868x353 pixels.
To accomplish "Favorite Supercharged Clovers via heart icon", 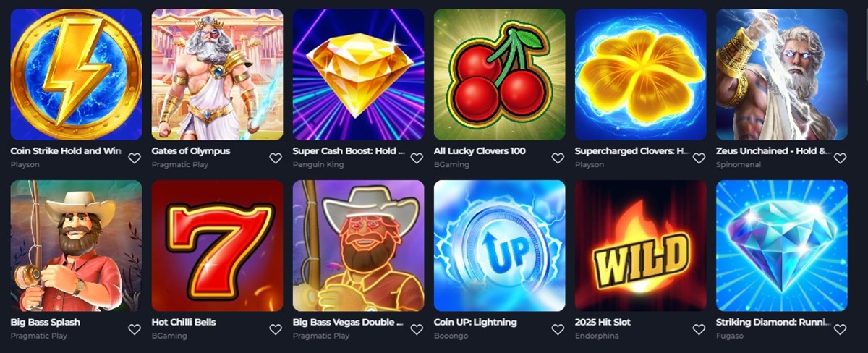I will click(x=699, y=158).
